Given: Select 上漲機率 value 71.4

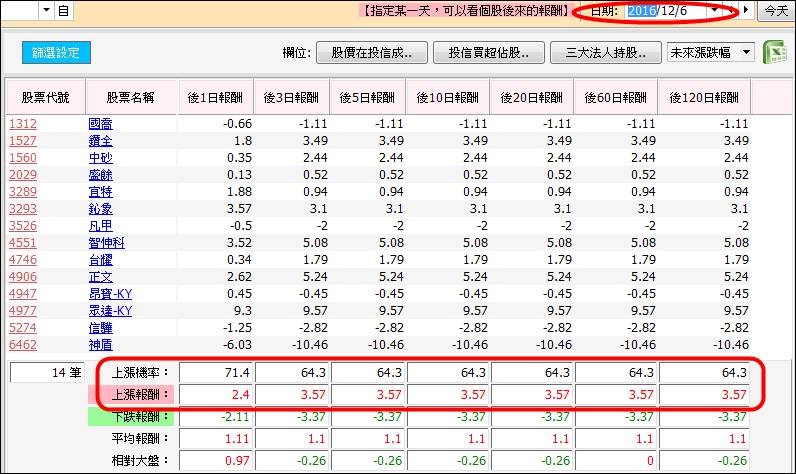Looking at the screenshot, I should tap(216, 373).
